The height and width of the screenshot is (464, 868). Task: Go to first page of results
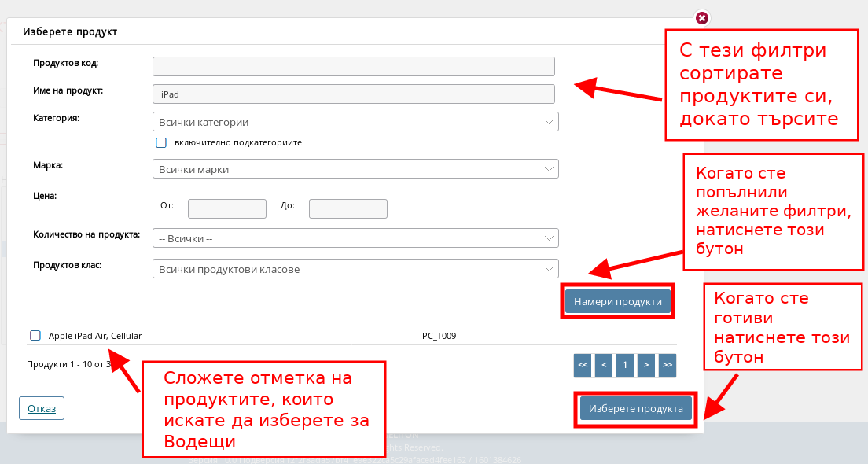[583, 366]
